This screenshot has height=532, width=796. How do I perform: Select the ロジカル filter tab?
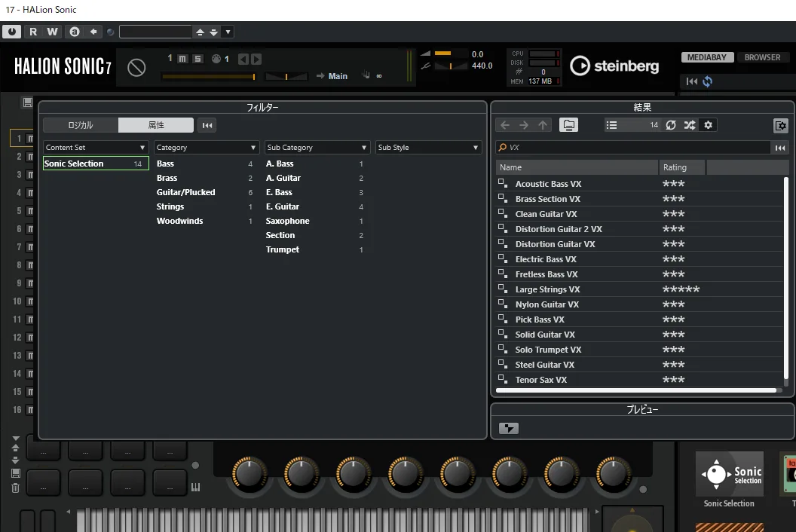tap(81, 125)
